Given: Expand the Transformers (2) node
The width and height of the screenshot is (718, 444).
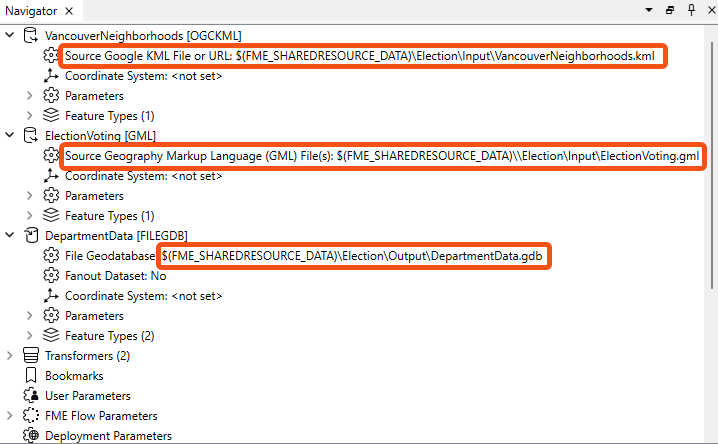Looking at the screenshot, I should pyautogui.click(x=10, y=356).
